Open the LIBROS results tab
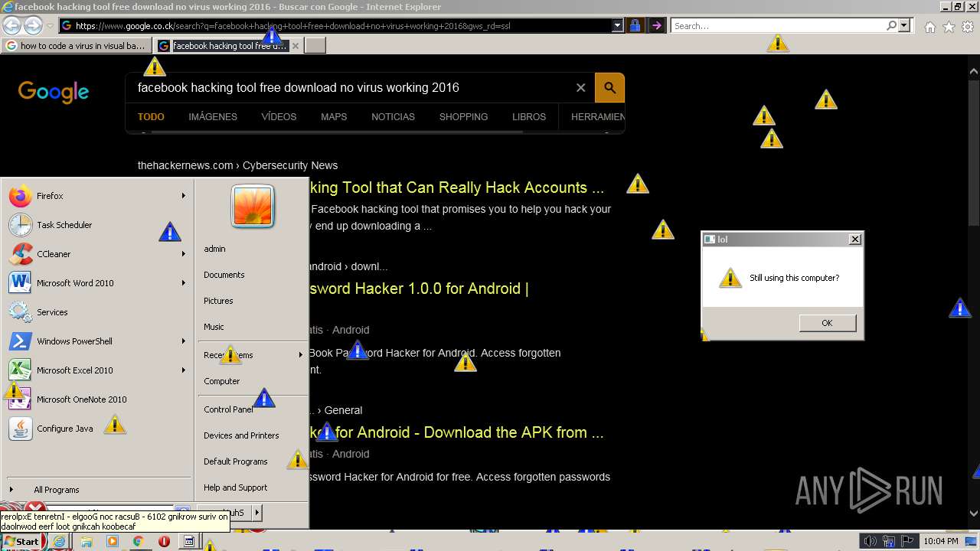Screen dimensions: 980x551 click(x=529, y=117)
